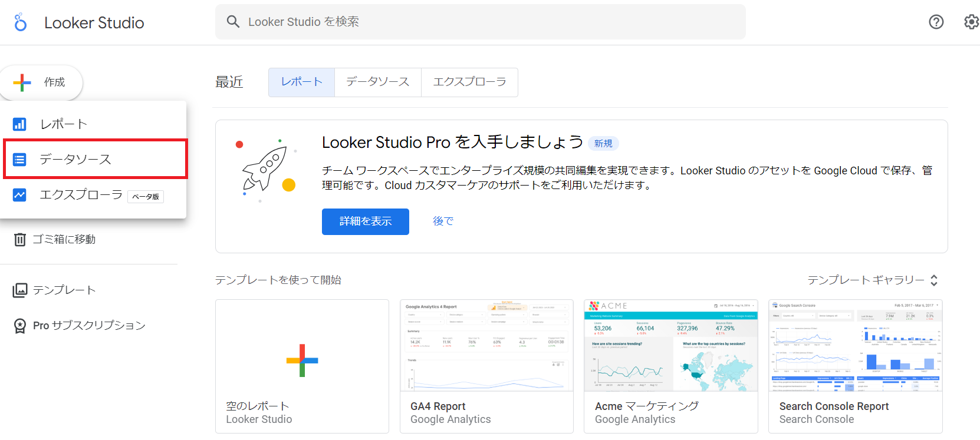Click the Pro サブスクリプション badge icon
Image resolution: width=980 pixels, height=440 pixels.
(20, 326)
